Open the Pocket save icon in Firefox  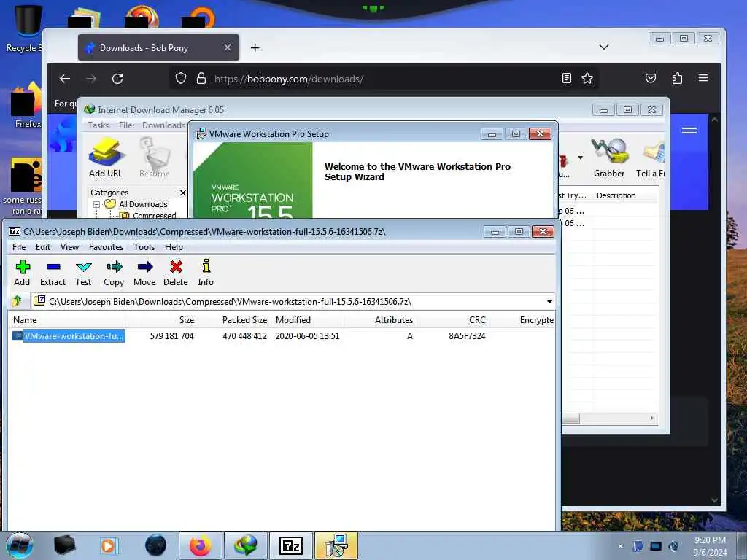[x=651, y=78]
